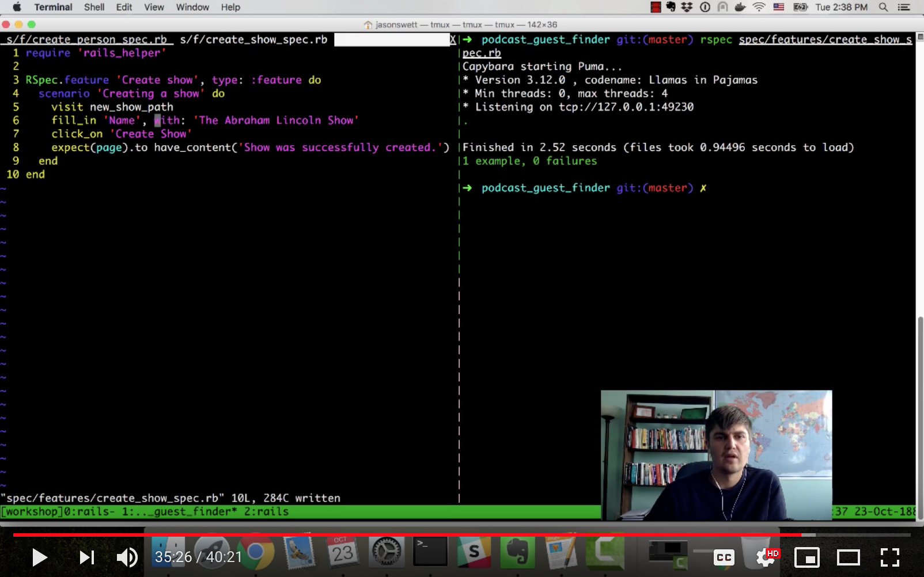Open Terminal icon in the Dock

click(430, 553)
